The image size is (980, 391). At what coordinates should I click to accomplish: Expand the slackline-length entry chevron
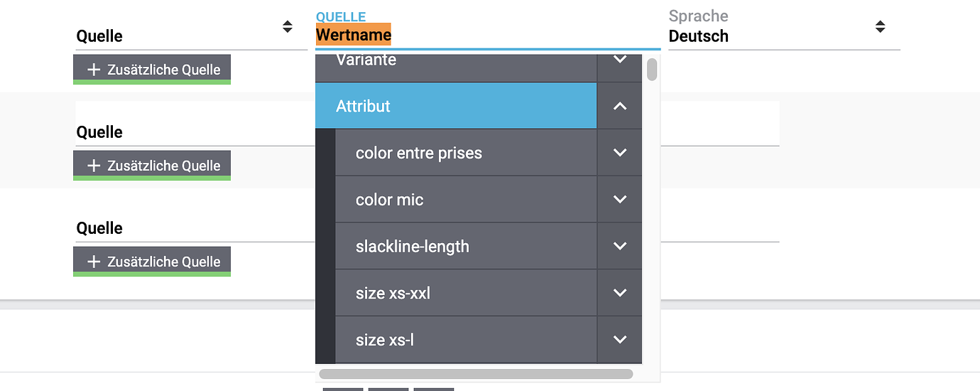(x=620, y=246)
